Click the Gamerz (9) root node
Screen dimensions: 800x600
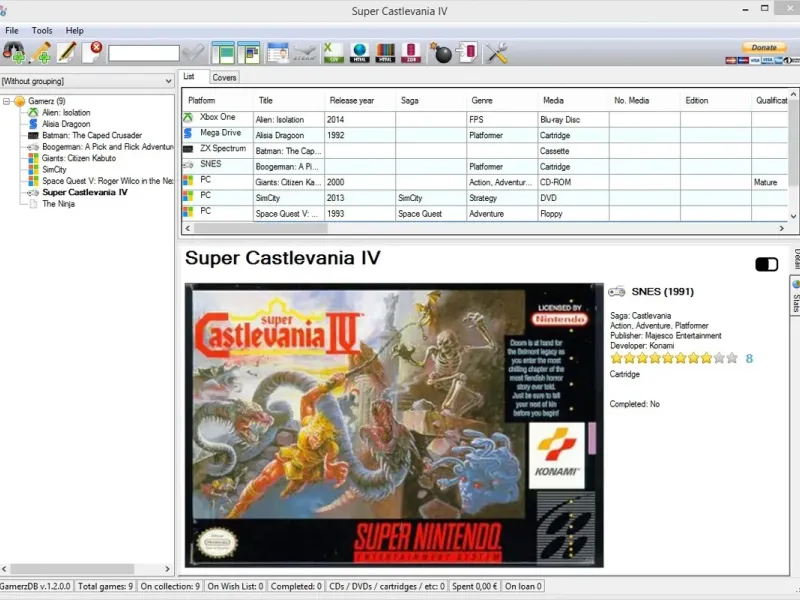[46, 101]
